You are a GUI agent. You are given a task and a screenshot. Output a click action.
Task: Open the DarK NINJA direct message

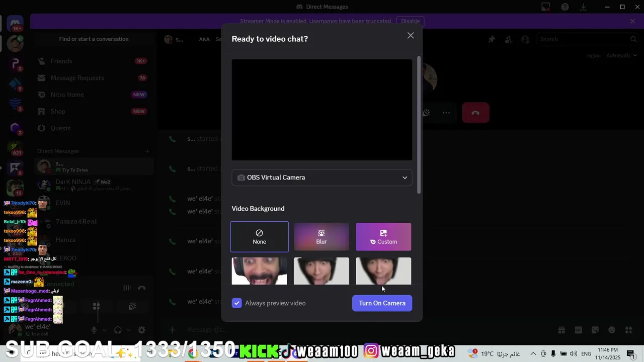tap(94, 185)
